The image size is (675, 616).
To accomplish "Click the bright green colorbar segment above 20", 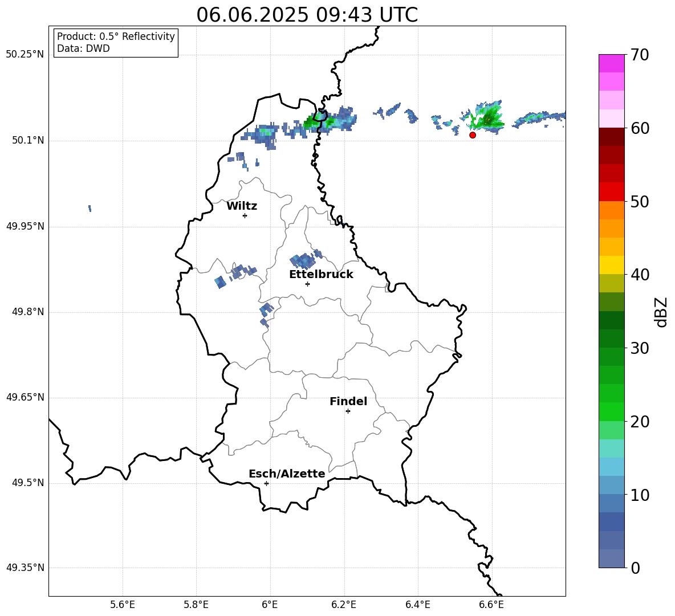I will (611, 411).
